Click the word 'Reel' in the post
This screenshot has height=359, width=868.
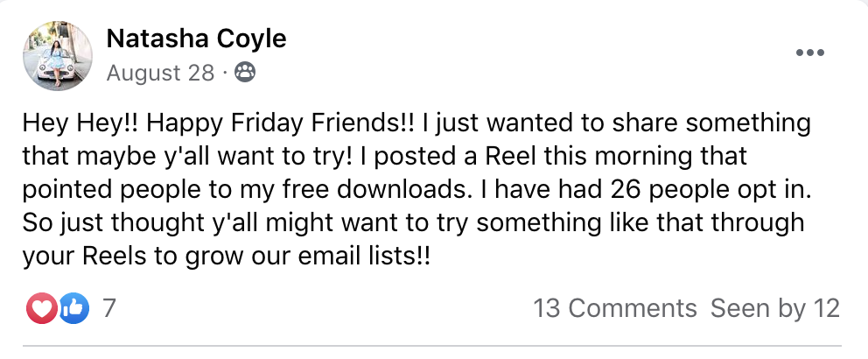tap(511, 156)
